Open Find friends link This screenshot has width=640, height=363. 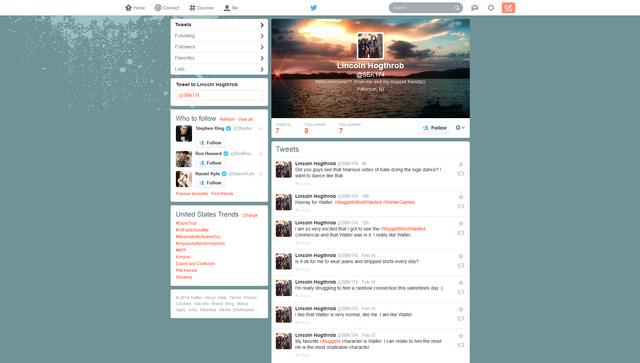click(222, 194)
